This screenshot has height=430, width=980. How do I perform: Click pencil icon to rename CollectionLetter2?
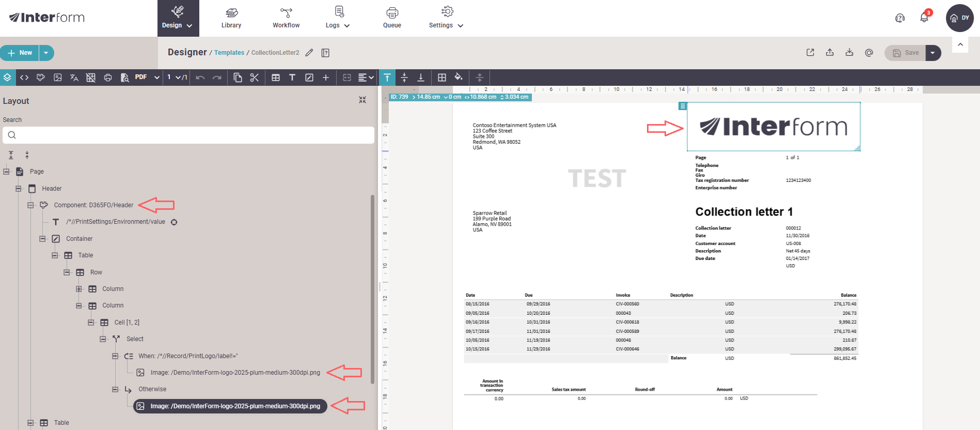[x=309, y=53]
